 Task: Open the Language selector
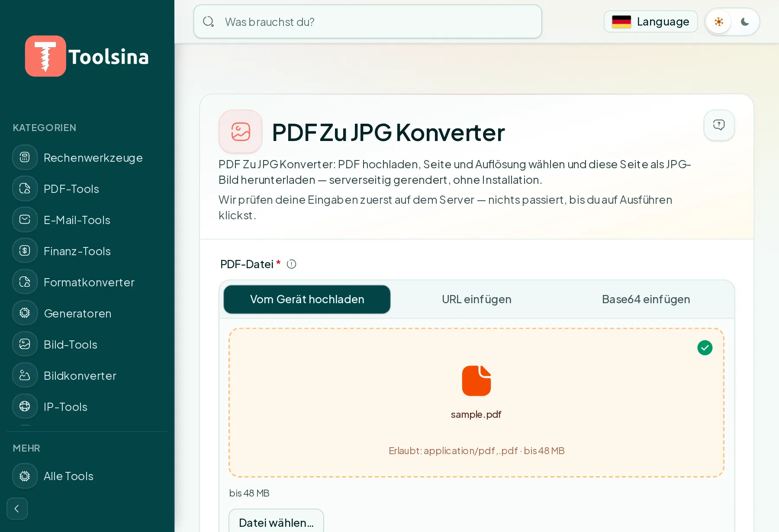(x=650, y=22)
